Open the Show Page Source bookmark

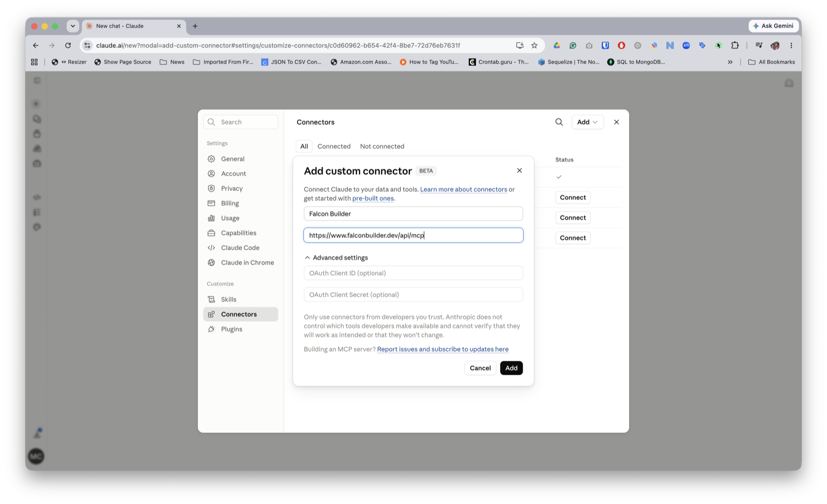pos(122,62)
